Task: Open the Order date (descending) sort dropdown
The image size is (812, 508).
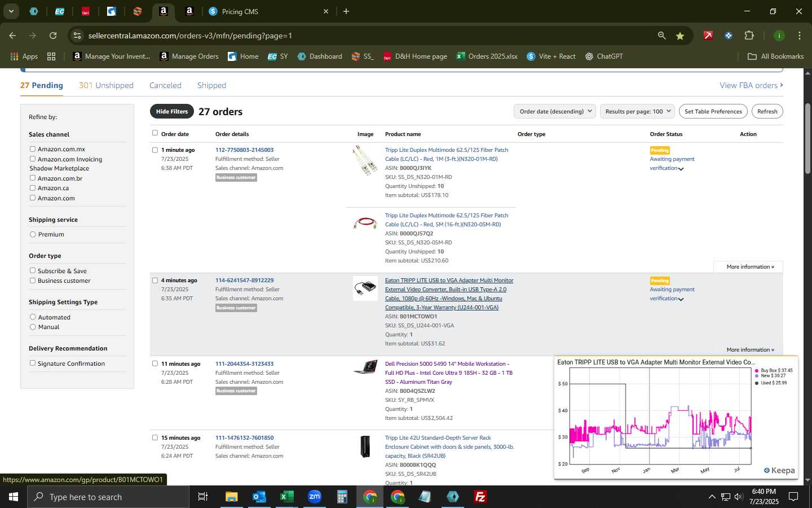Action: [555, 111]
